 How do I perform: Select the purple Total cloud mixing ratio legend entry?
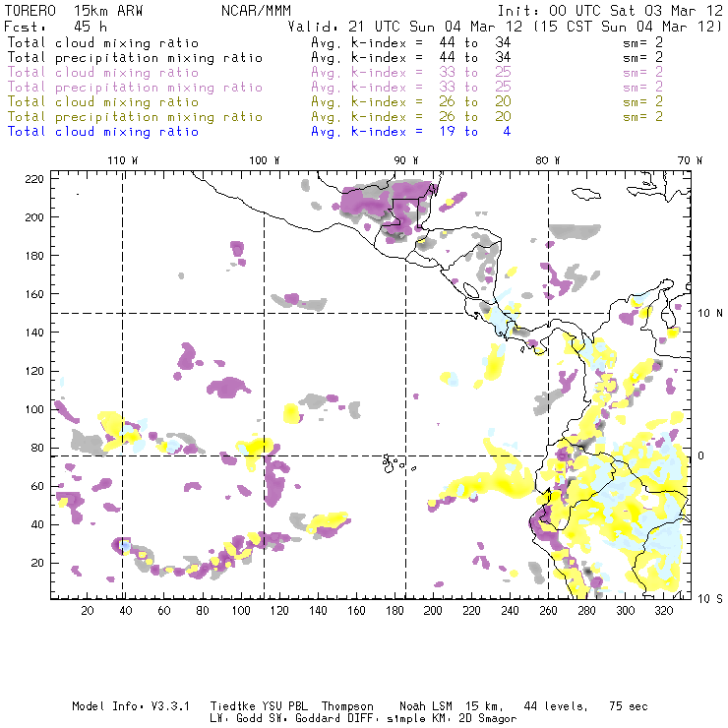(103, 73)
